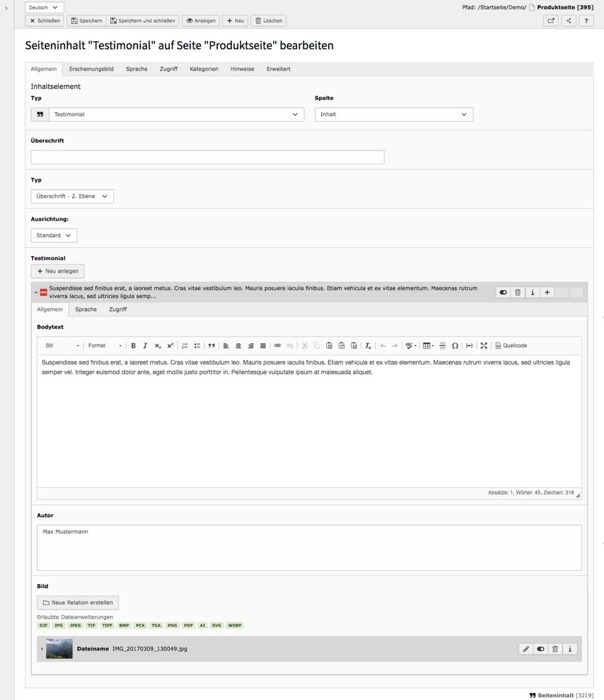Disable visibility of IMG_20170309_130049.jpg

pyautogui.click(x=540, y=649)
